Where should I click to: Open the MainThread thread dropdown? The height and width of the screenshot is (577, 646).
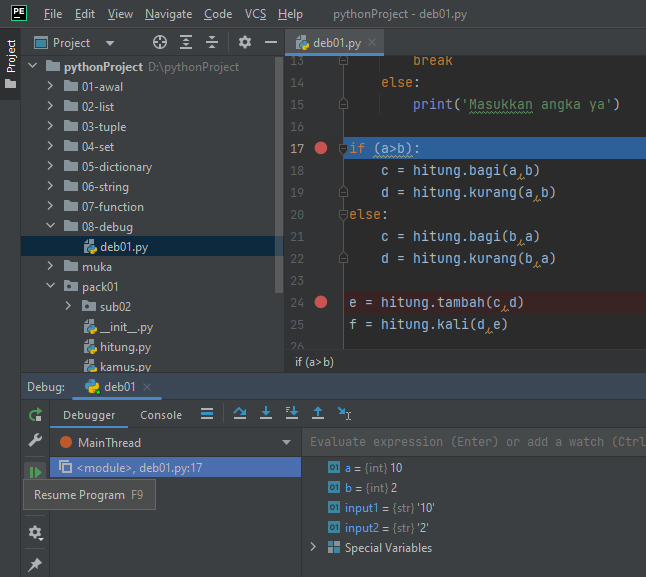pyautogui.click(x=286, y=442)
